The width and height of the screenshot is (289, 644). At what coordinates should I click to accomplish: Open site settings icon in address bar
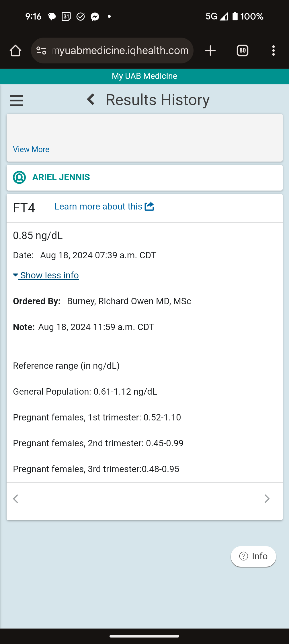[41, 51]
